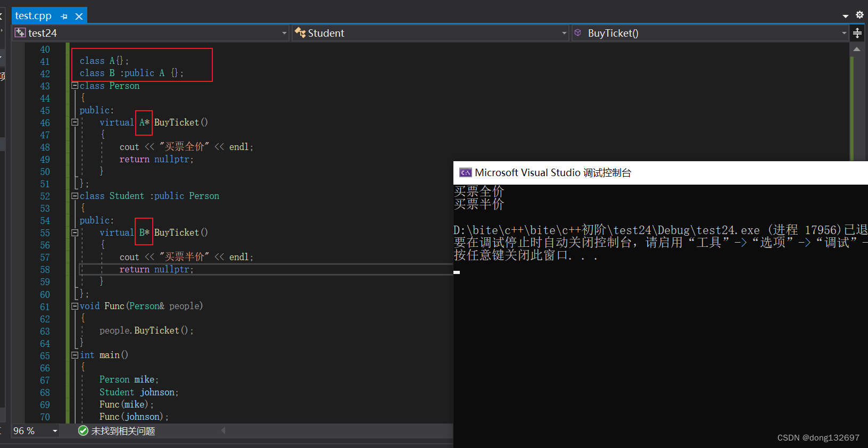Open the active documents list arrow
Image resolution: width=868 pixels, height=448 pixels.
[845, 16]
